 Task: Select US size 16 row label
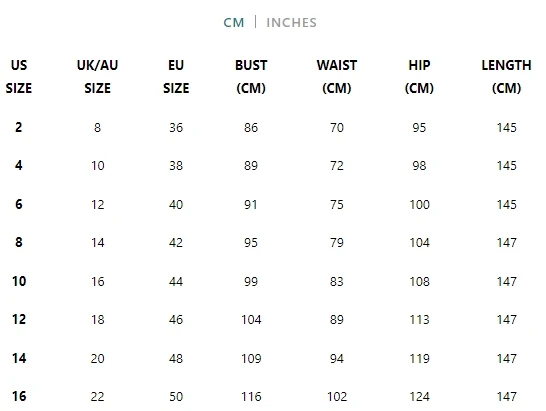[x=19, y=396]
